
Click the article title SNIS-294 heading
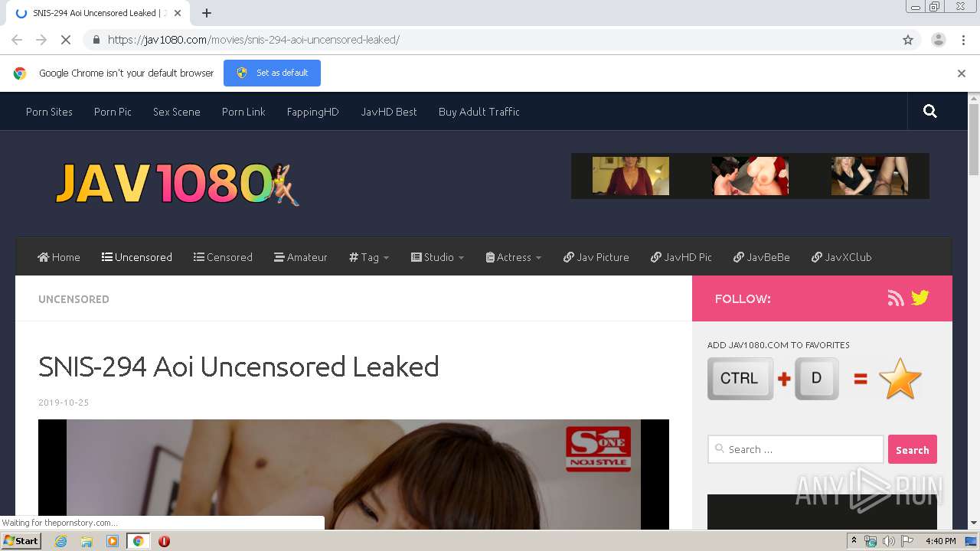[x=239, y=367]
